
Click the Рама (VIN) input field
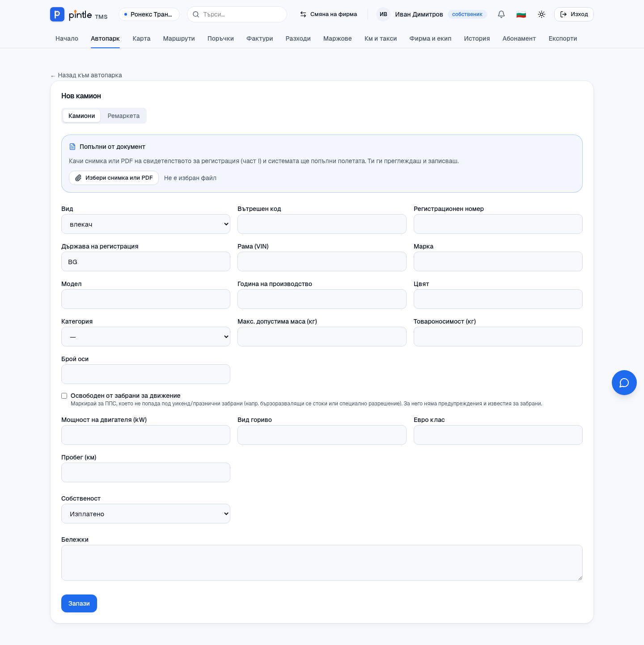[x=322, y=261]
